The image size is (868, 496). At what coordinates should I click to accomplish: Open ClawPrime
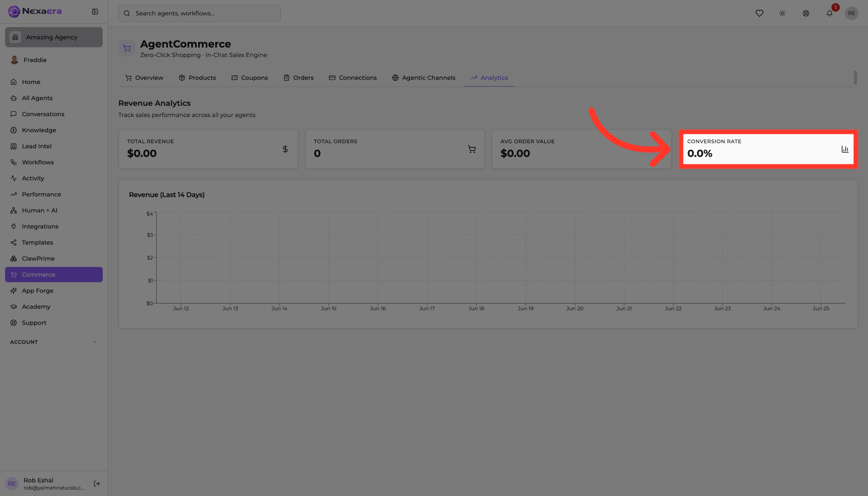54,258
